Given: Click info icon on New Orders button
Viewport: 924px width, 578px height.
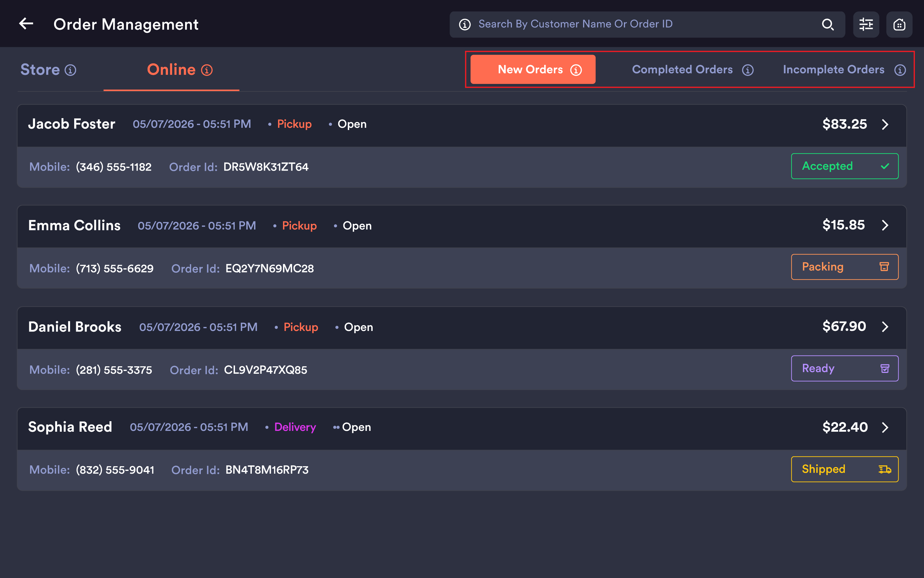Looking at the screenshot, I should pyautogui.click(x=576, y=70).
